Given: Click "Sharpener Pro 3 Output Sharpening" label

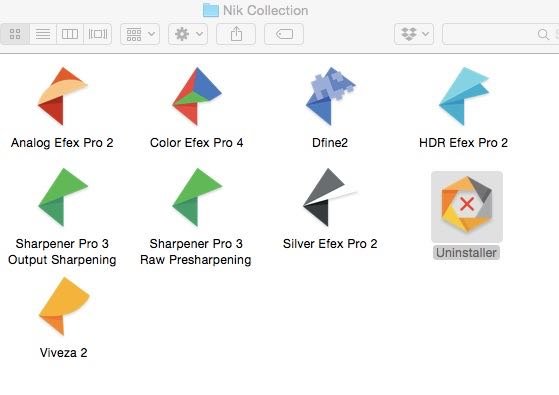Looking at the screenshot, I should 62,252.
